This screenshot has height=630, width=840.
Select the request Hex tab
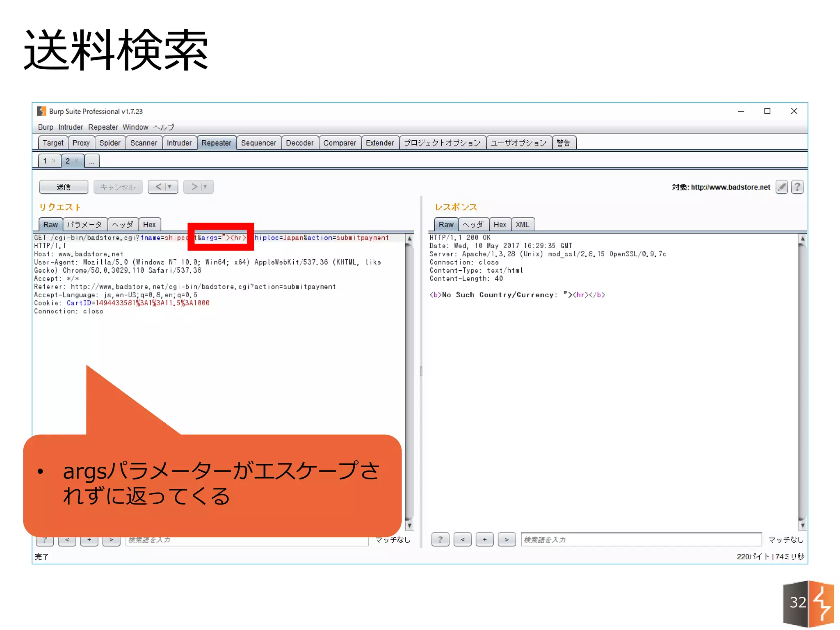[x=149, y=224]
